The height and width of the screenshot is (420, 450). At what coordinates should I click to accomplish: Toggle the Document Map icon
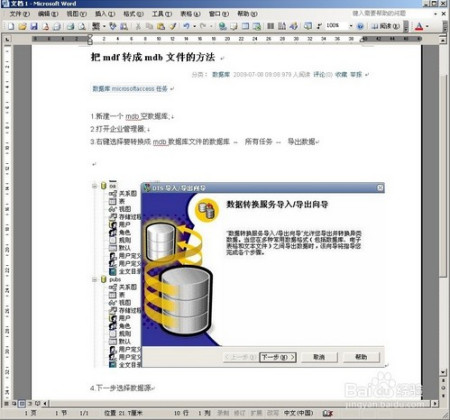point(307,26)
